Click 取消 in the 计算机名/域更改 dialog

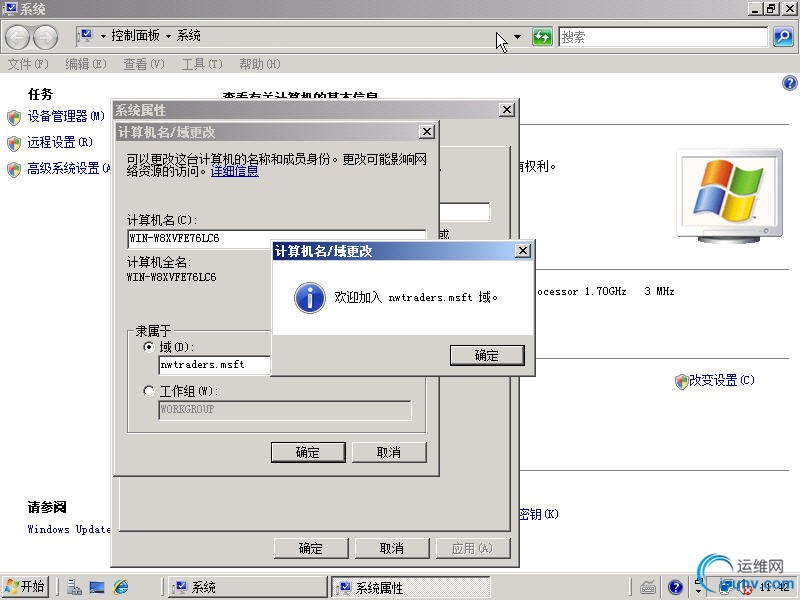389,453
